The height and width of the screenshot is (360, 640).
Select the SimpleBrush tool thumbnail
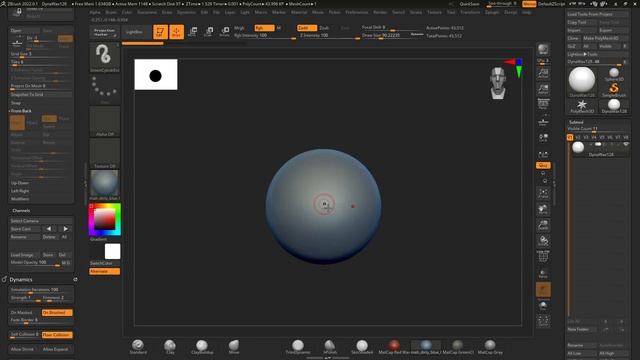613,89
